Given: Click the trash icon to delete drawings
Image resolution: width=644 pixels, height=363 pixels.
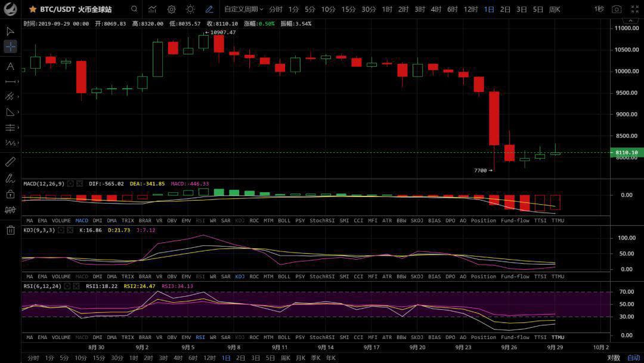Looking at the screenshot, I should (10, 230).
